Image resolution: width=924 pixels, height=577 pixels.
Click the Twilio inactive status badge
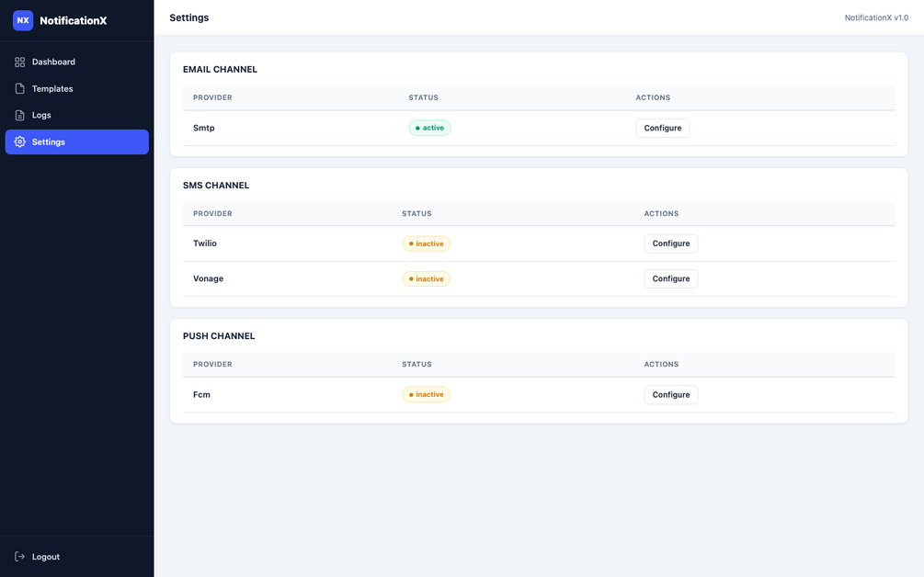pyautogui.click(x=426, y=243)
